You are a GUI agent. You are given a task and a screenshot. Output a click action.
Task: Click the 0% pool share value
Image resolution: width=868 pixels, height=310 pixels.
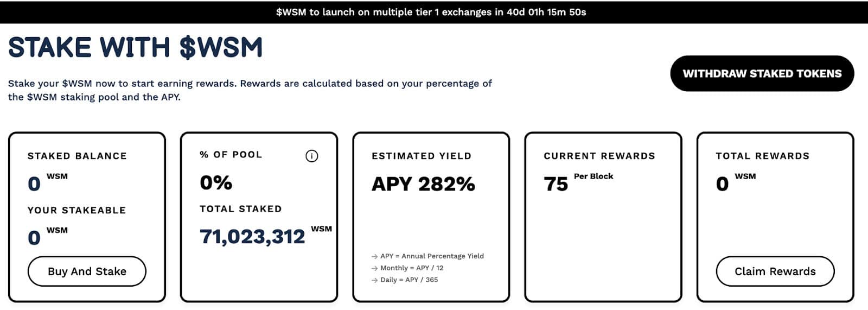click(x=216, y=183)
